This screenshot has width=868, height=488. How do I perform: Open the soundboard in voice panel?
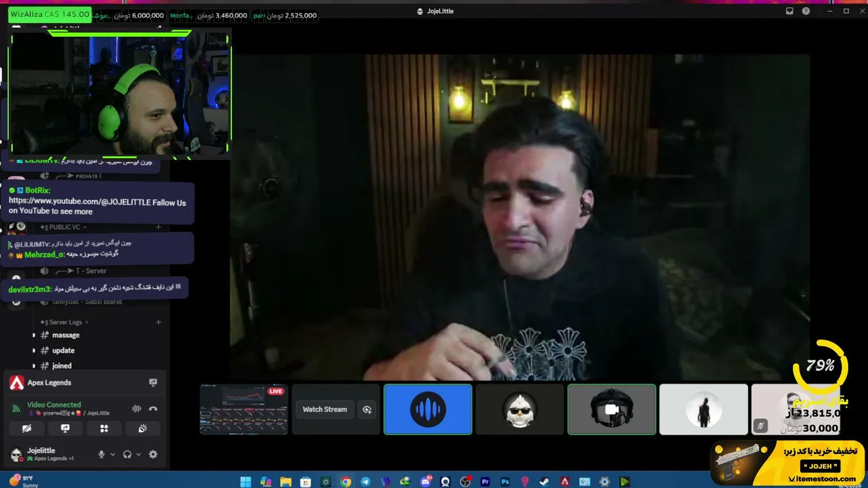[x=142, y=428]
